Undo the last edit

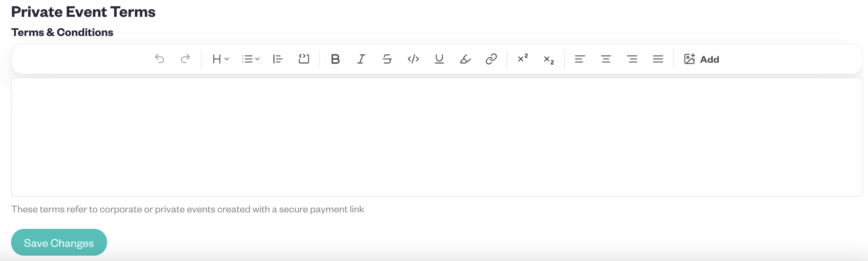point(159,59)
